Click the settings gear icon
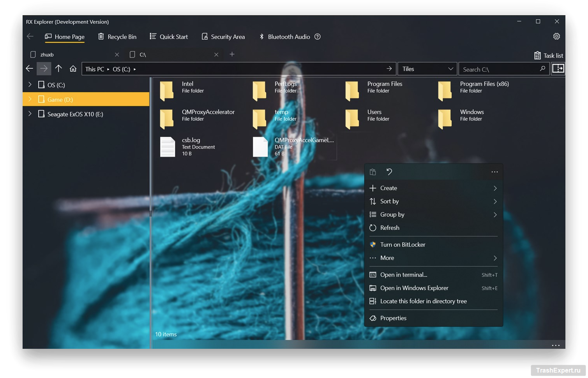This screenshot has height=378, width=588. [556, 36]
